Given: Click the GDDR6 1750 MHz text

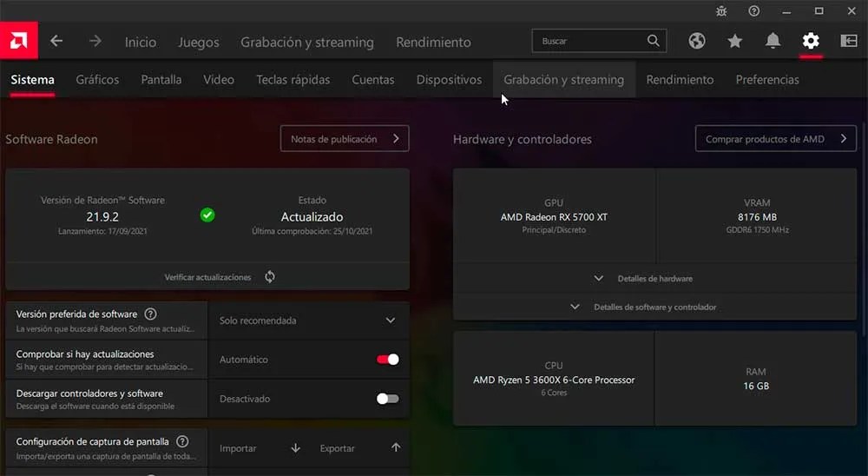Looking at the screenshot, I should [757, 229].
